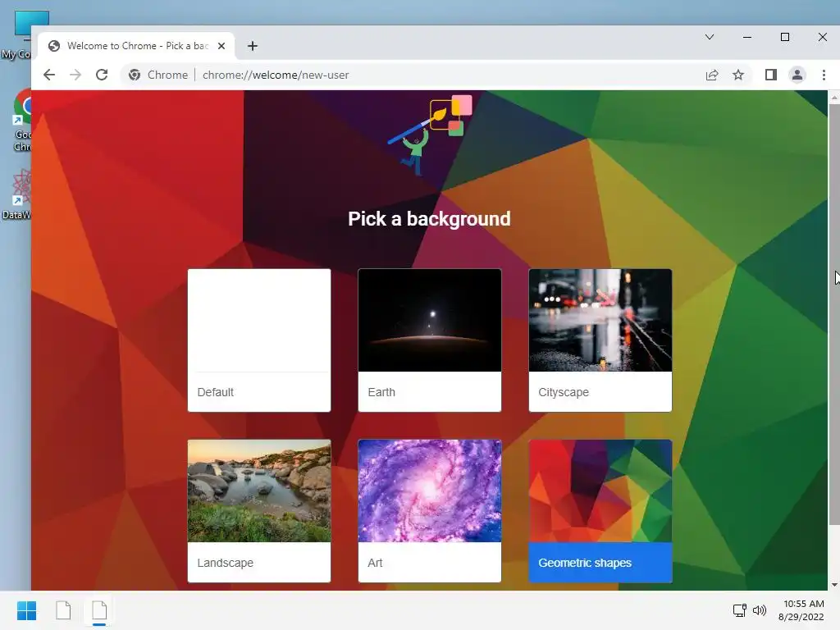Expand the tab search chevron
The image size is (840, 630).
coord(710,37)
